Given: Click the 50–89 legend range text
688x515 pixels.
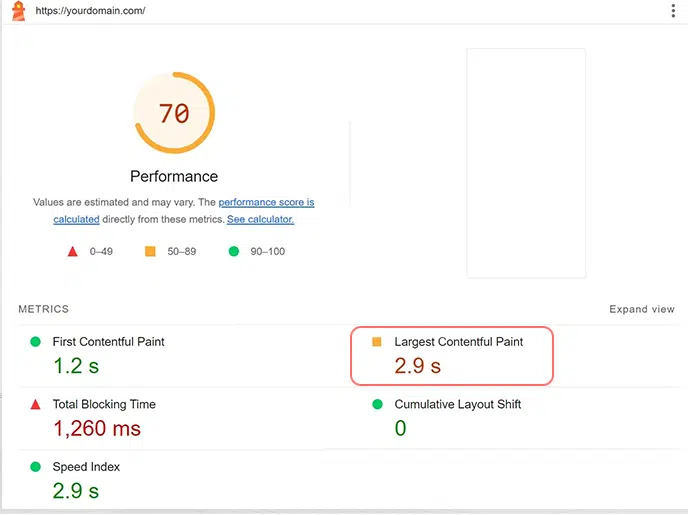Looking at the screenshot, I should [x=182, y=251].
